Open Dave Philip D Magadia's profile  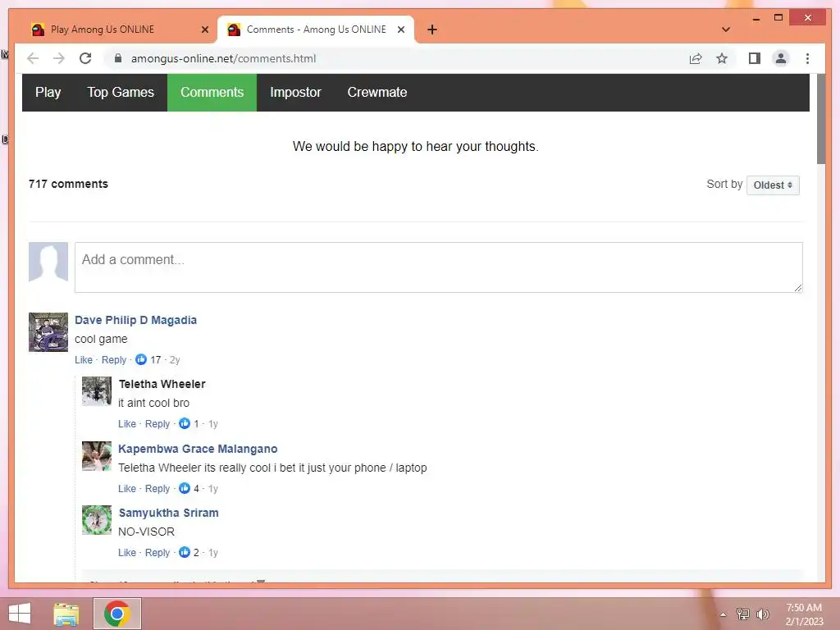pyautogui.click(x=135, y=320)
